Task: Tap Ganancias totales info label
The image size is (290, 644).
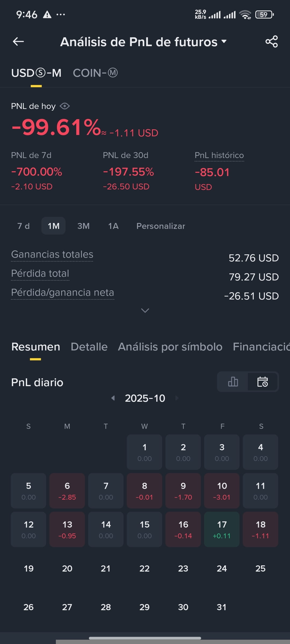Action: pos(52,254)
